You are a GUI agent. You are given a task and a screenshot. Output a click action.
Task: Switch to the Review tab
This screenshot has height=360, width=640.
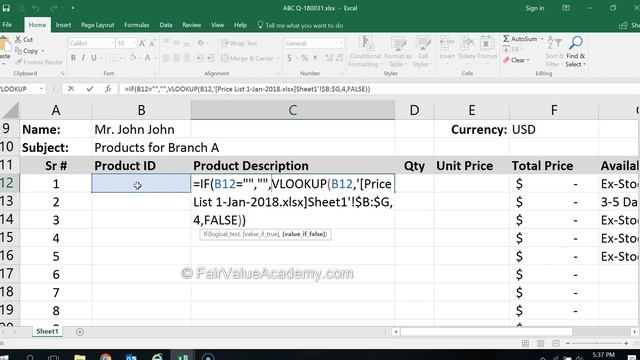191,25
